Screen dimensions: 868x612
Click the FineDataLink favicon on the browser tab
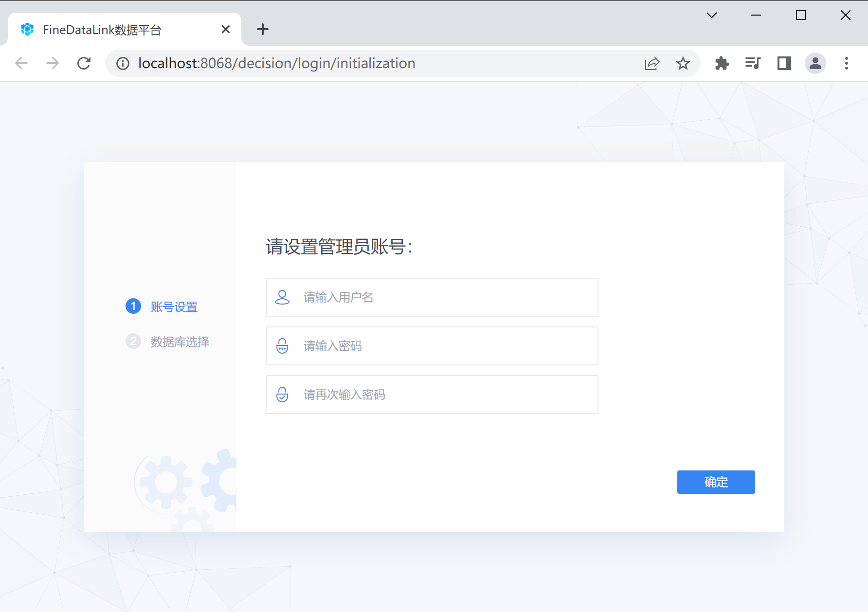click(27, 29)
